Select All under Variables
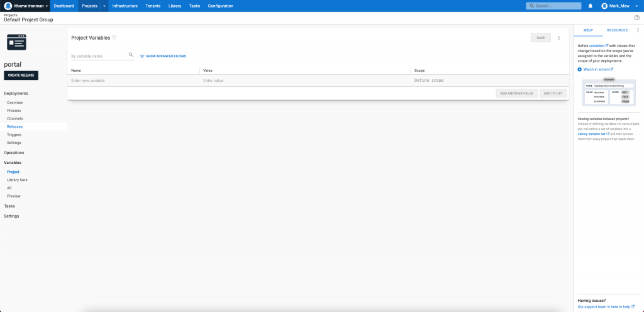This screenshot has height=312, width=644. pyautogui.click(x=9, y=188)
